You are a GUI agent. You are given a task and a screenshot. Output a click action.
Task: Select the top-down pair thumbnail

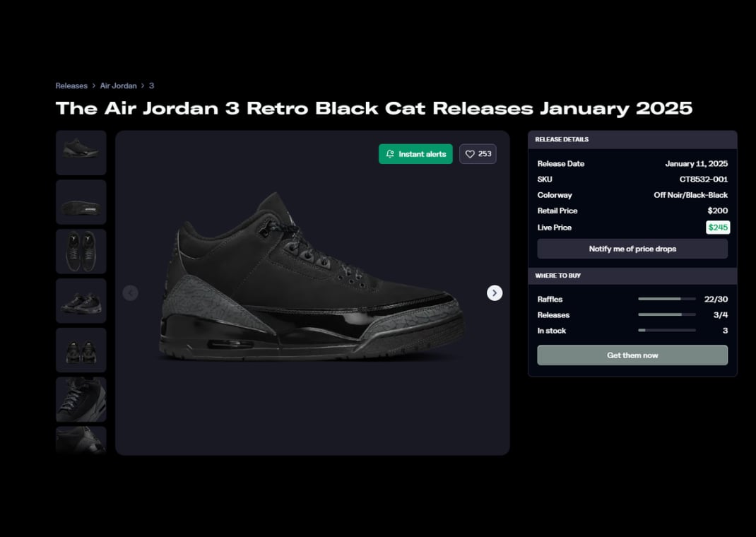coord(81,251)
